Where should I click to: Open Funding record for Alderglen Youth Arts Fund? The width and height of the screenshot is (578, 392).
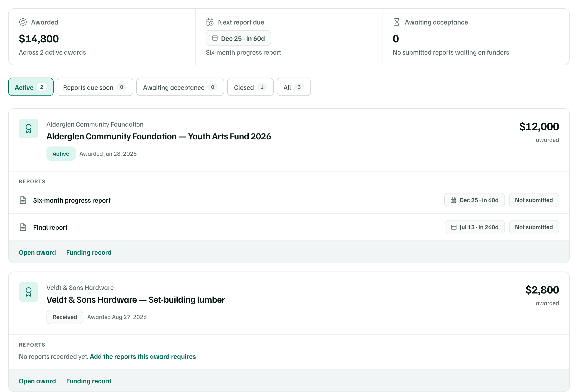click(x=89, y=252)
